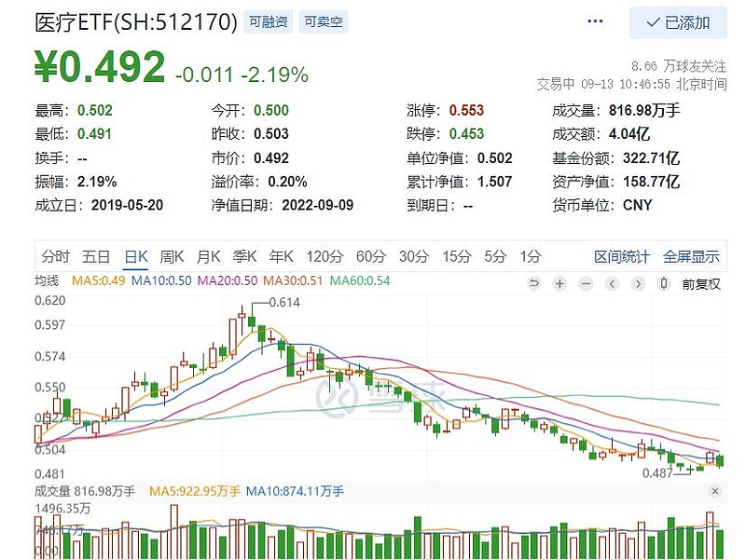
Task: Open the more options ellipsis icon
Action: coord(594,21)
